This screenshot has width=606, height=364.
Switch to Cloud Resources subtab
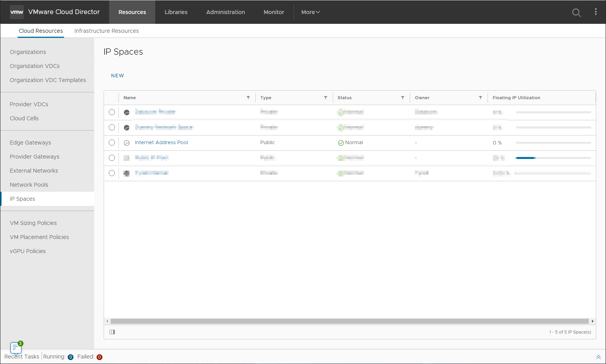point(41,31)
